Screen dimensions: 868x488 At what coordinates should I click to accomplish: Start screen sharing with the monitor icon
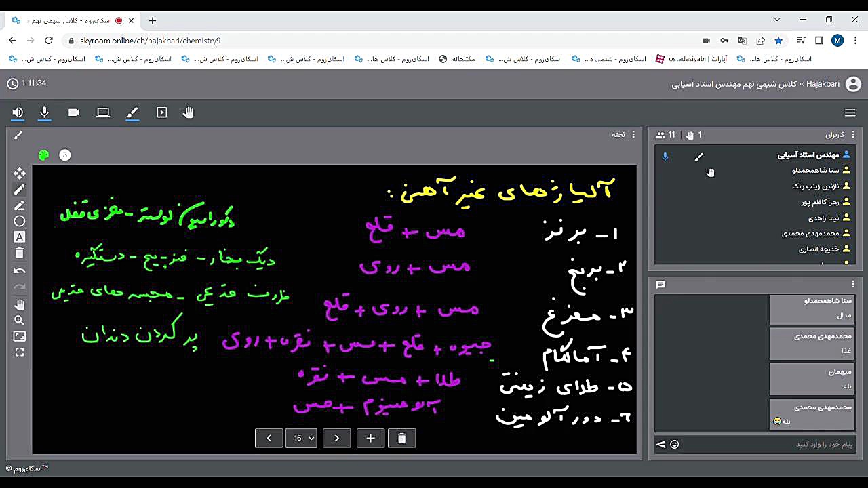pyautogui.click(x=103, y=113)
